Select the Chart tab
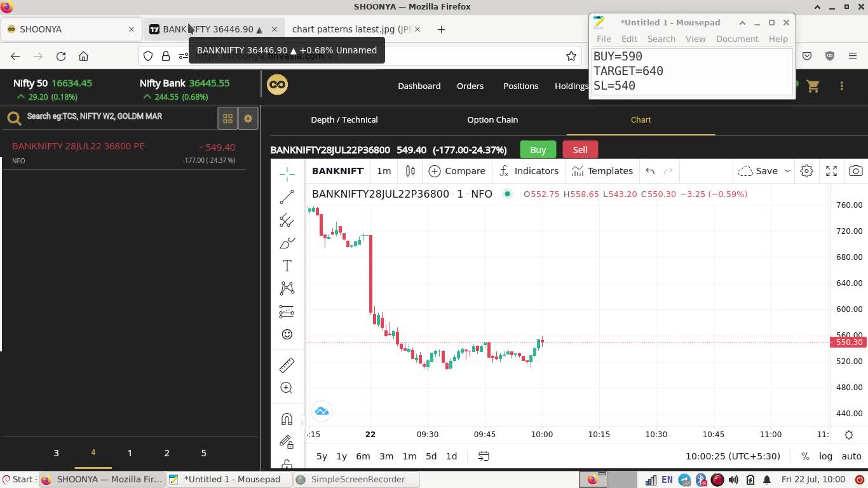This screenshot has width=868, height=488. tap(641, 119)
